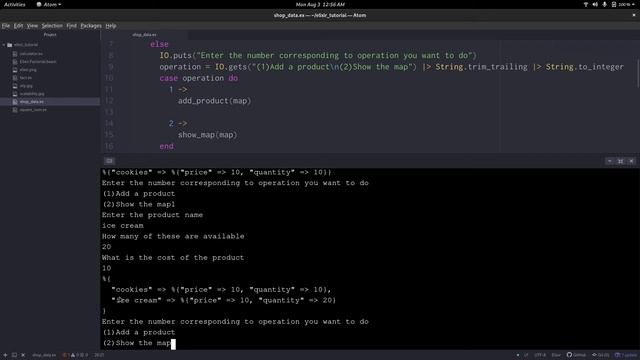Viewport: 640px width, 360px height.
Task: Close the terminal panel
Action: 631,161
